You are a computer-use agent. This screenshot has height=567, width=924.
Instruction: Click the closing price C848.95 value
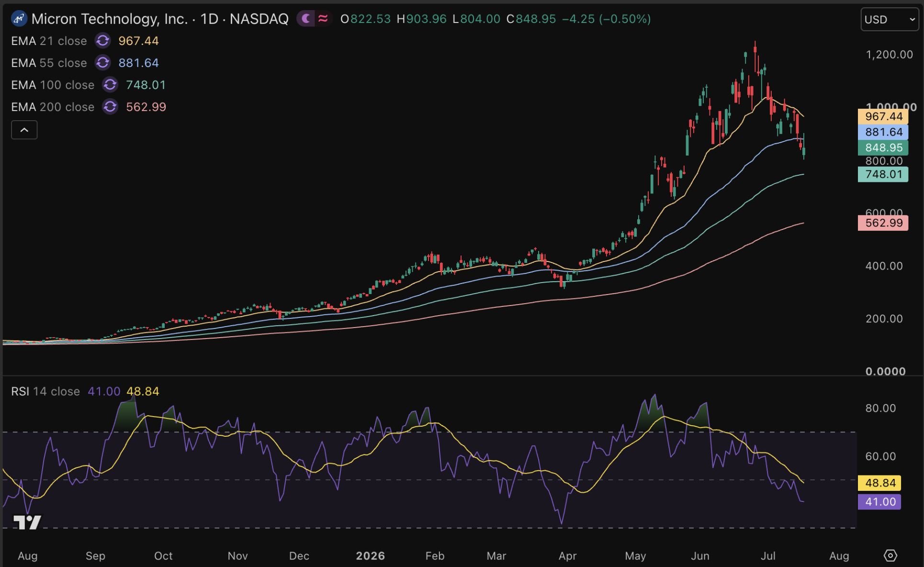point(531,19)
